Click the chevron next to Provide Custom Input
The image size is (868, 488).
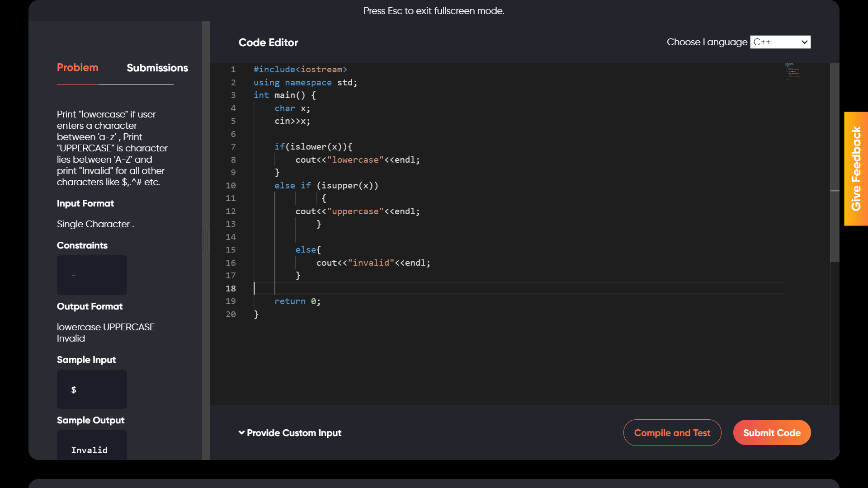tap(241, 433)
